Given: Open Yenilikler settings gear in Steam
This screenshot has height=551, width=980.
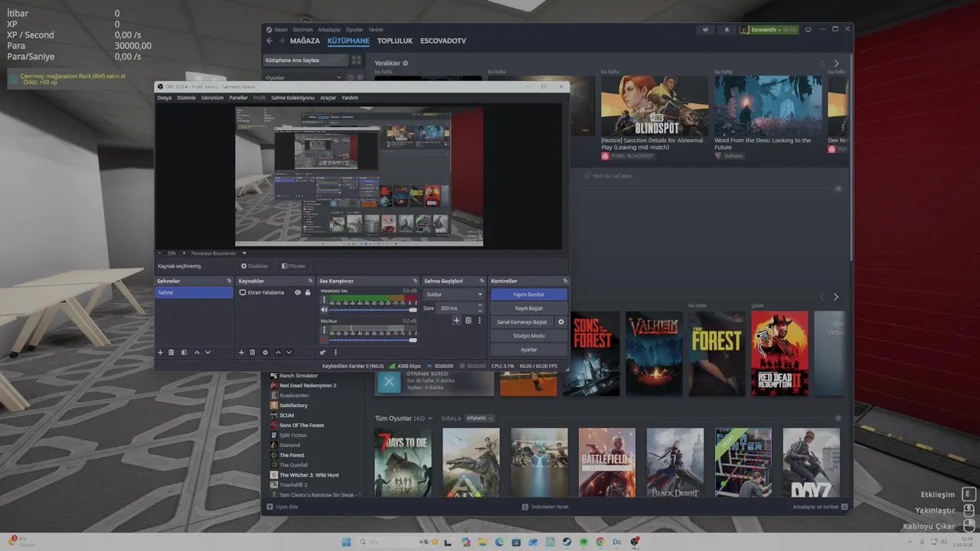Looking at the screenshot, I should [x=406, y=63].
